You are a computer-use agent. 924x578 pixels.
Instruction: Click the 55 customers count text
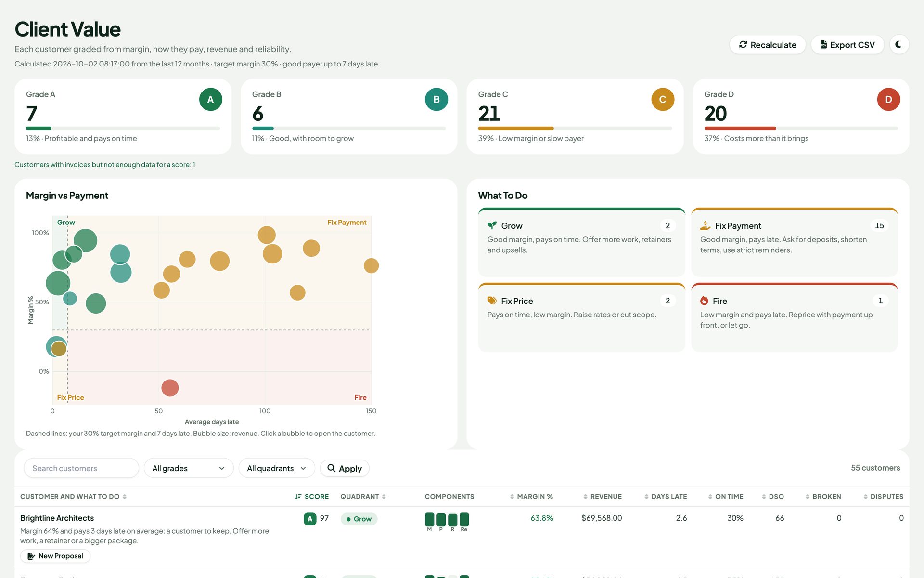pyautogui.click(x=875, y=468)
